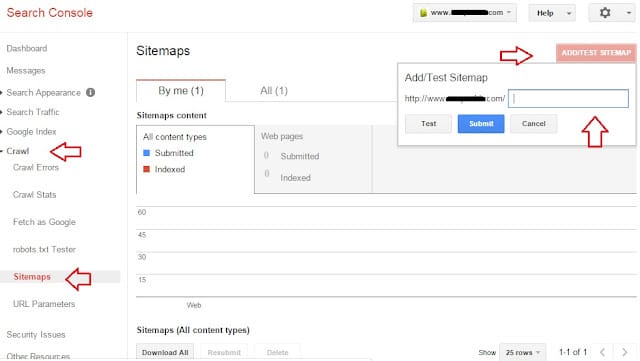Select the By me (1) tab

(181, 91)
